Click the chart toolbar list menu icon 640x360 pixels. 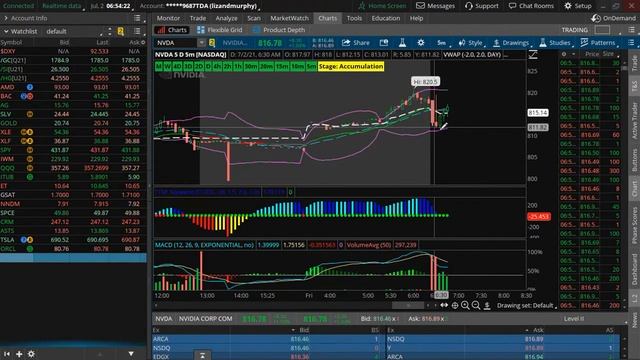pos(631,43)
